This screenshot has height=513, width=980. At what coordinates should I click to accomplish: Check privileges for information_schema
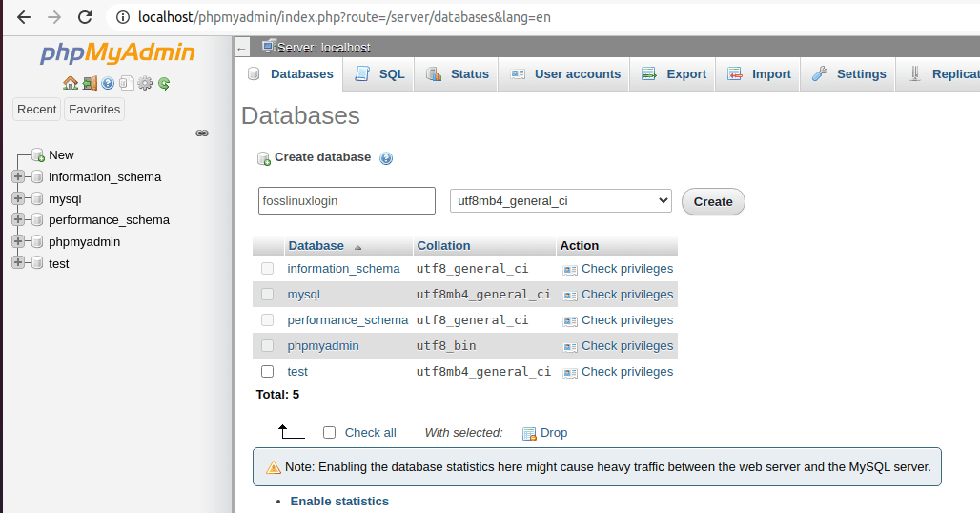618,269
